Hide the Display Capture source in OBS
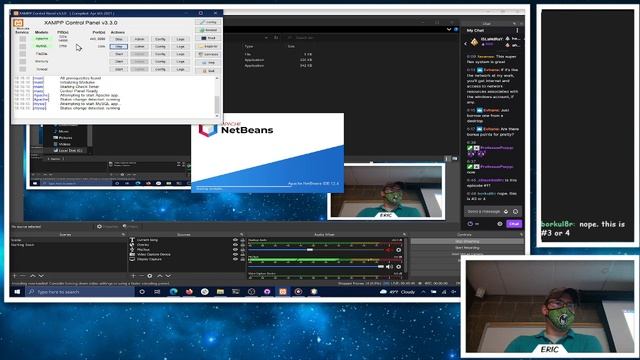 tap(236, 259)
